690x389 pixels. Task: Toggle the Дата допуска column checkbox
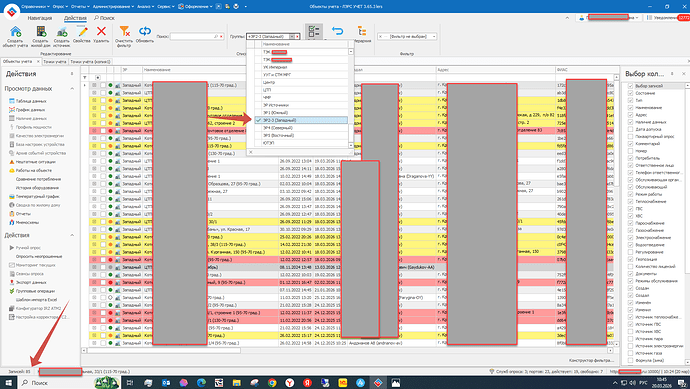[x=630, y=129]
